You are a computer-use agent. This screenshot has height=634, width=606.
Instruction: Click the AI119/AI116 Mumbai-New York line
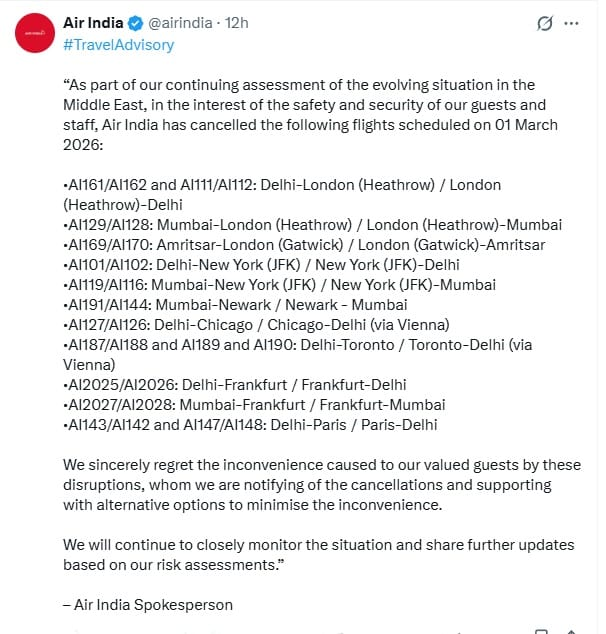coord(280,284)
